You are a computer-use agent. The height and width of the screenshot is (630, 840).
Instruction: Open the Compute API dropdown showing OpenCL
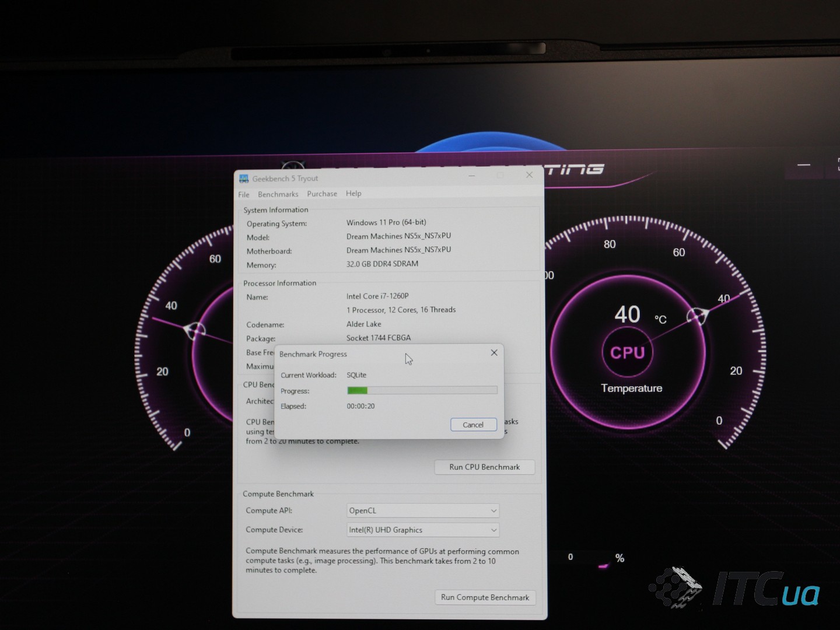pos(423,510)
